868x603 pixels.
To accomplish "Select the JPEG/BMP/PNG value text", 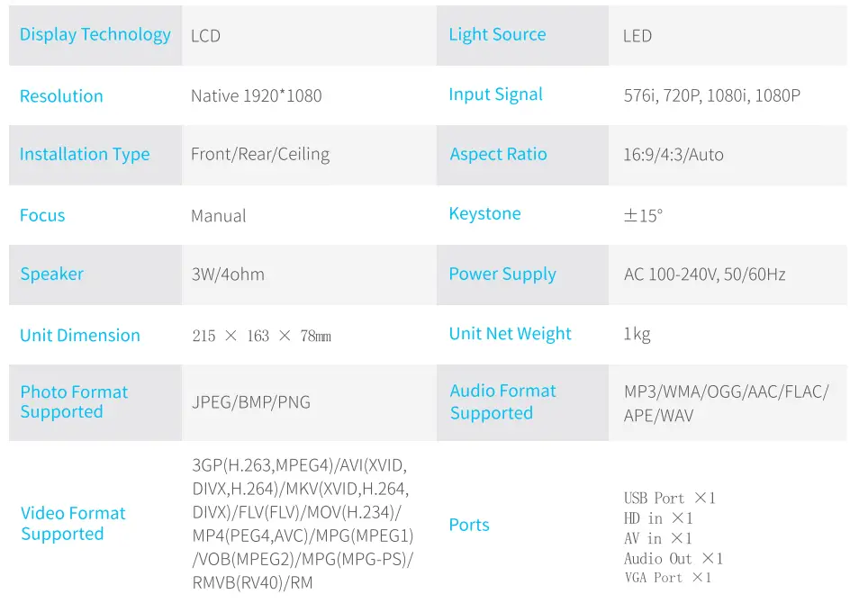I will click(251, 402).
